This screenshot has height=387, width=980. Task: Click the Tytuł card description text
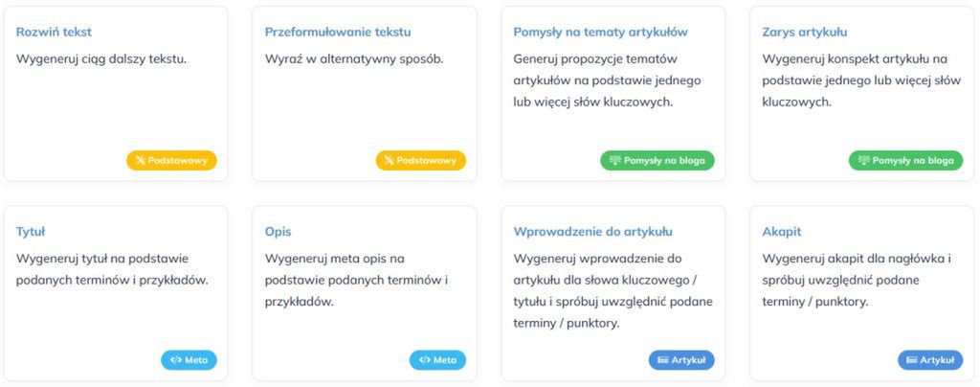(x=112, y=269)
